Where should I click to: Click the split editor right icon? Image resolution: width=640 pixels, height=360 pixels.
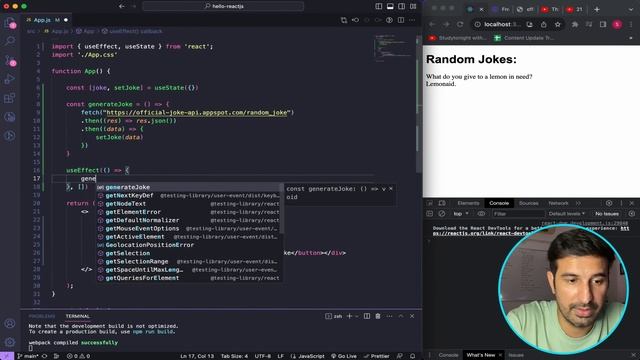point(401,20)
